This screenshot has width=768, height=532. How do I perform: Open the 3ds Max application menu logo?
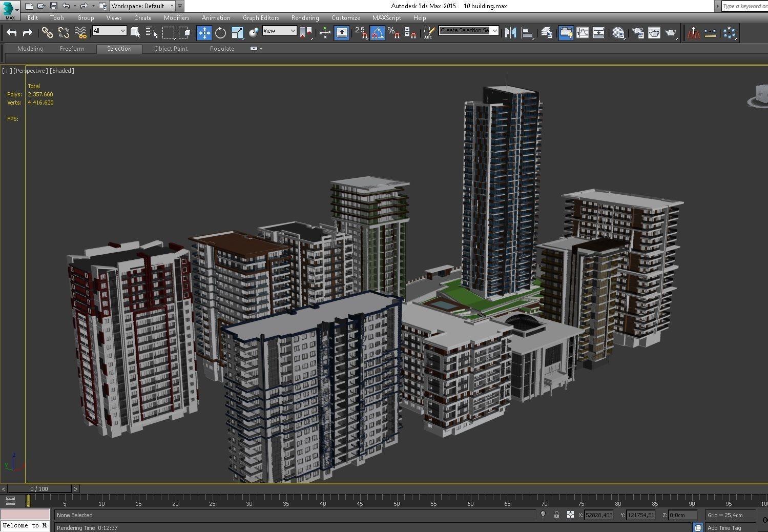tap(10, 10)
